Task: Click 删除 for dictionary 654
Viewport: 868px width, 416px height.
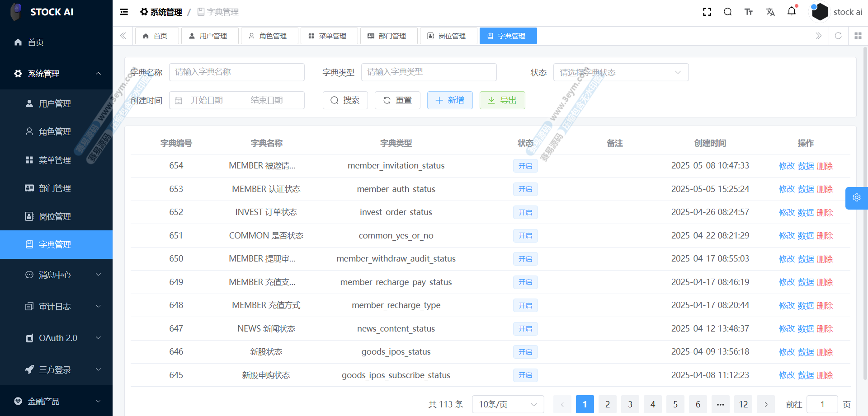Action: (825, 166)
